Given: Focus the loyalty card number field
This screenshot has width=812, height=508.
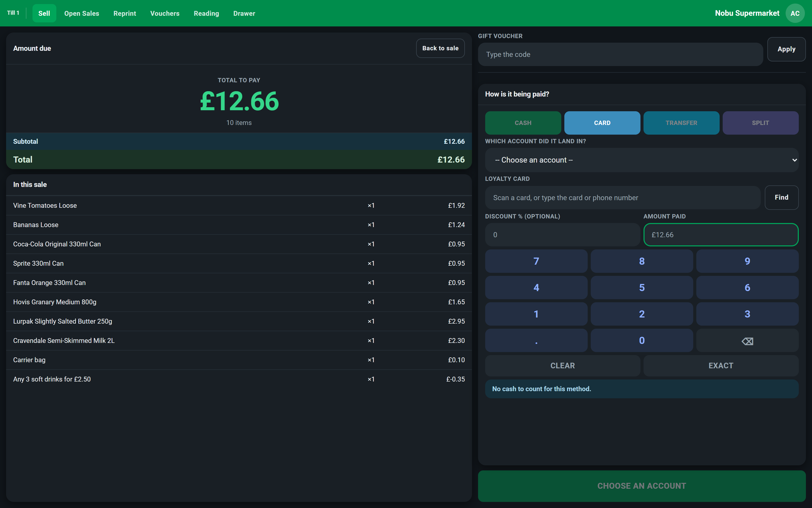Looking at the screenshot, I should [623, 198].
